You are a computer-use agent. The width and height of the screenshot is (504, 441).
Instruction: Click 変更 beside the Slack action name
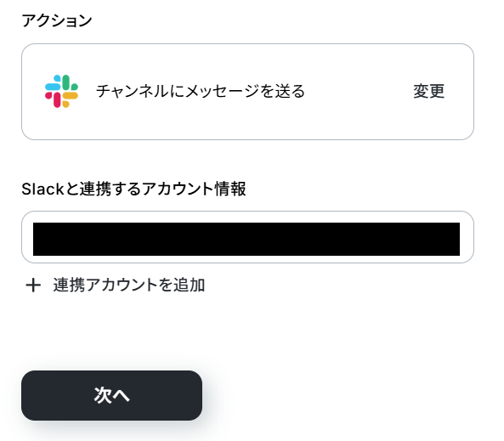pos(429,91)
